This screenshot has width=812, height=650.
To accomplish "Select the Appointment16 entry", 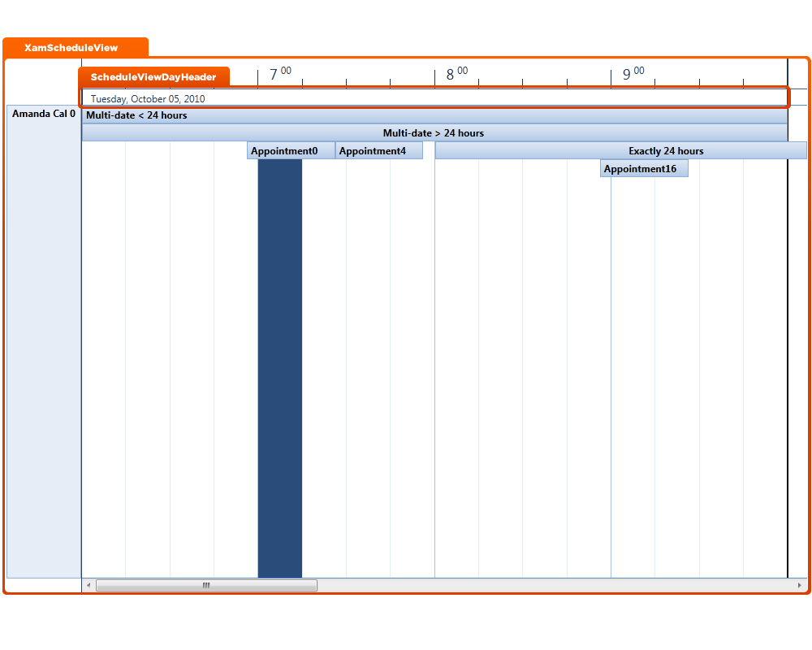I will pyautogui.click(x=644, y=168).
